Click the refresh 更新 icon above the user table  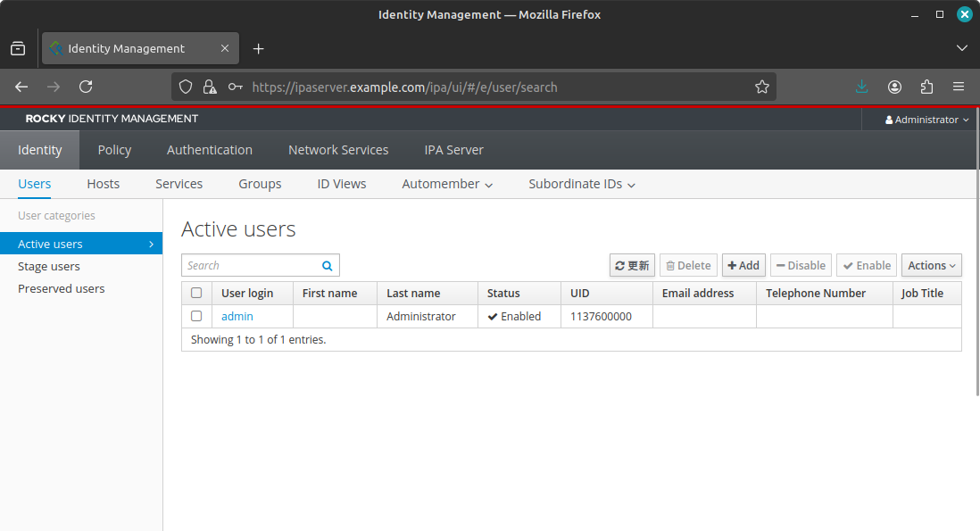pyautogui.click(x=620, y=264)
